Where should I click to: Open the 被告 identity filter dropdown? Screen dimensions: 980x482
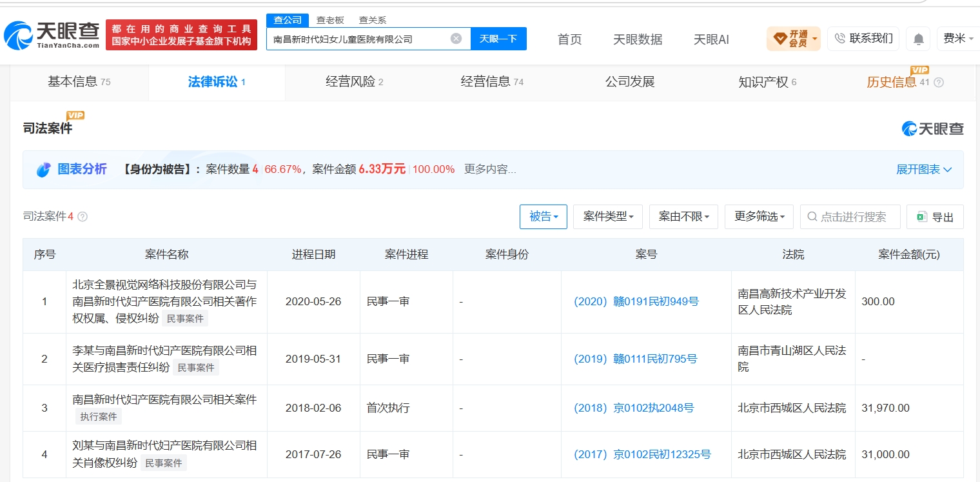click(544, 217)
